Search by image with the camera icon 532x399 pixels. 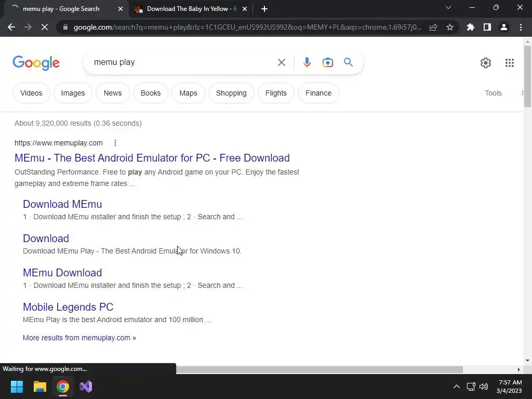[x=327, y=62]
